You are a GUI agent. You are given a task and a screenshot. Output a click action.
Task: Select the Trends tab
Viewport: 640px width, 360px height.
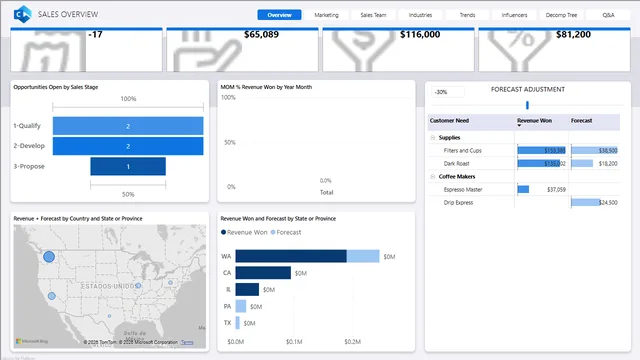point(467,15)
